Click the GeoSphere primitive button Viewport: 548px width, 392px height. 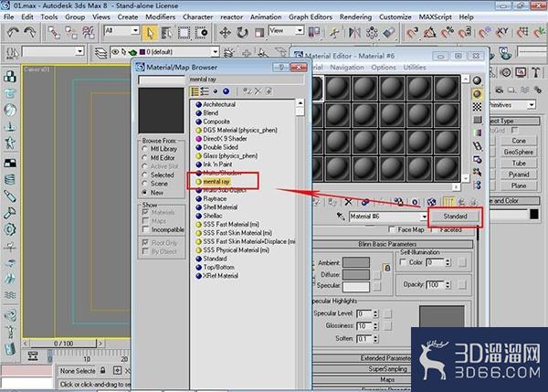coord(519,152)
